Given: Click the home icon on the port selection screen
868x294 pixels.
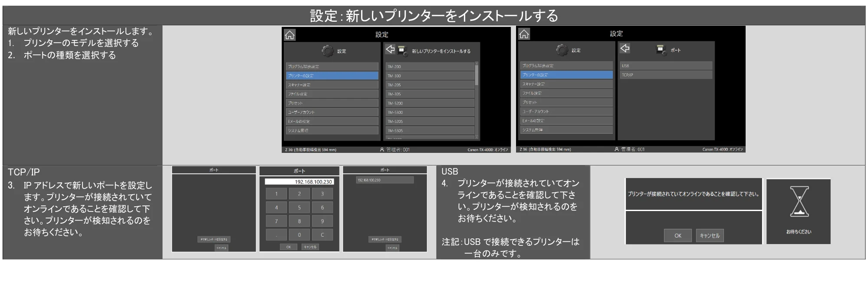Looking at the screenshot, I should (x=524, y=34).
